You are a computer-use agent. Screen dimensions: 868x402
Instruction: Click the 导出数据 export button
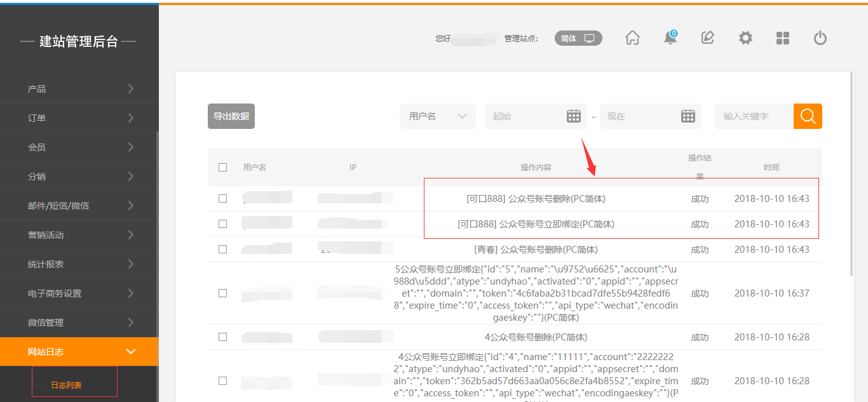231,116
